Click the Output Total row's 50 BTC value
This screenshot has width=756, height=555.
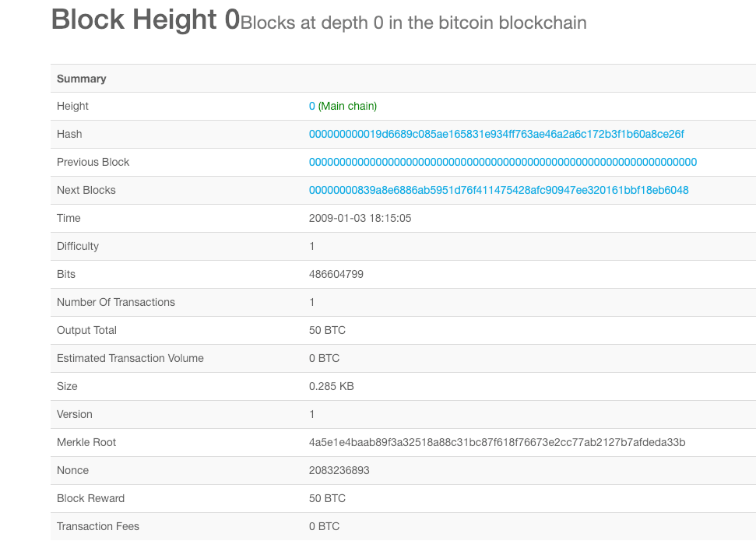point(327,331)
